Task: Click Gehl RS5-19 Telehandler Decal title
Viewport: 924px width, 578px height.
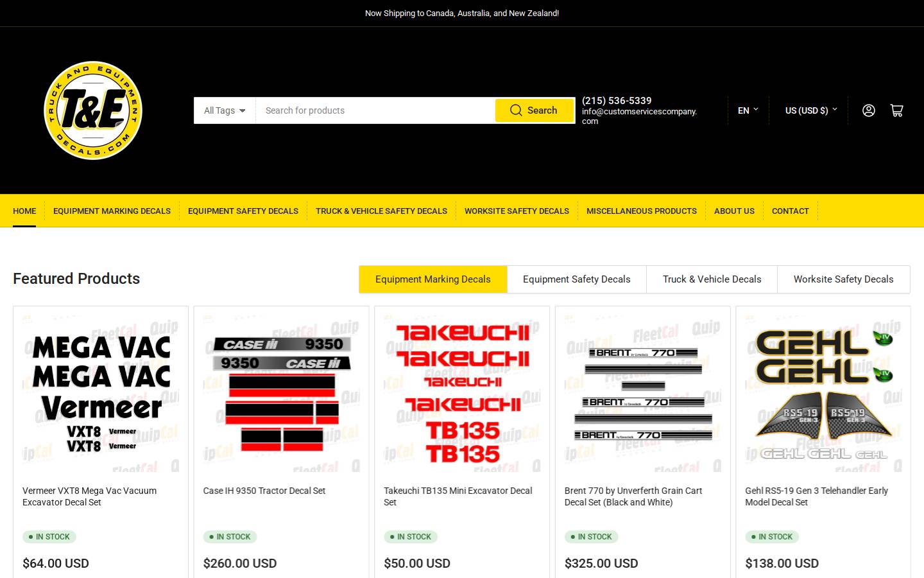Action: coord(816,496)
